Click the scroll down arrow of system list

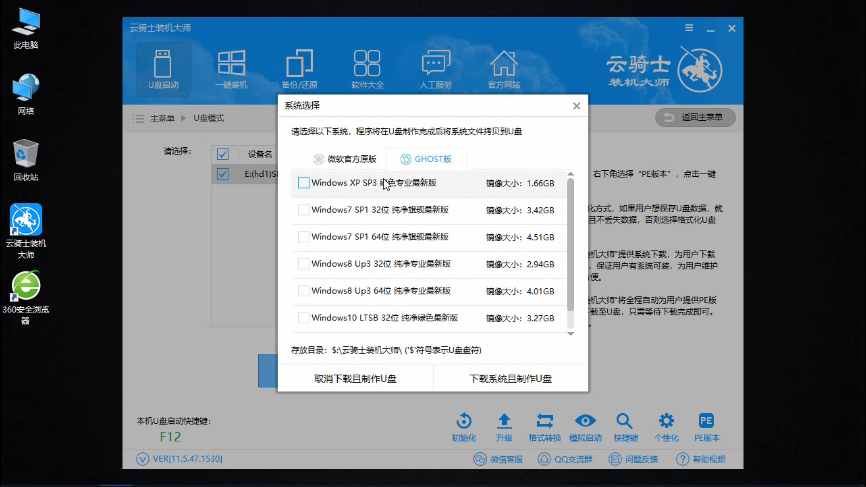click(x=571, y=334)
